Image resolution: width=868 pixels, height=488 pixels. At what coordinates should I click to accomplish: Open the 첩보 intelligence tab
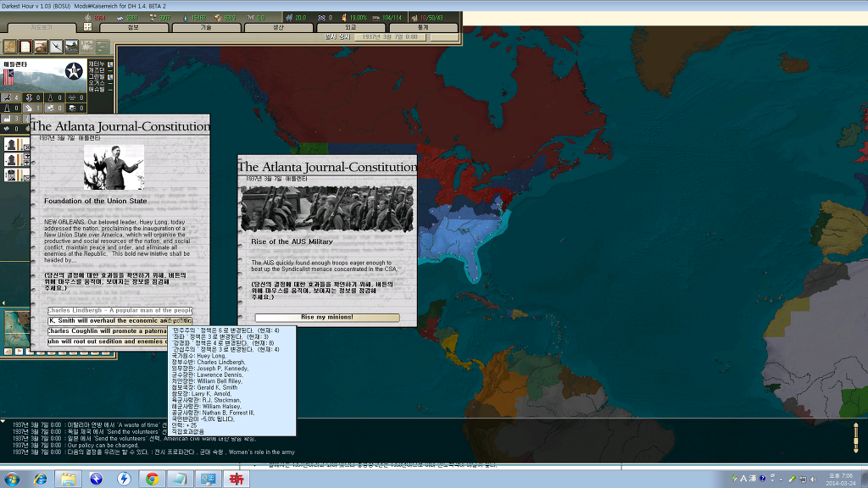(x=133, y=27)
